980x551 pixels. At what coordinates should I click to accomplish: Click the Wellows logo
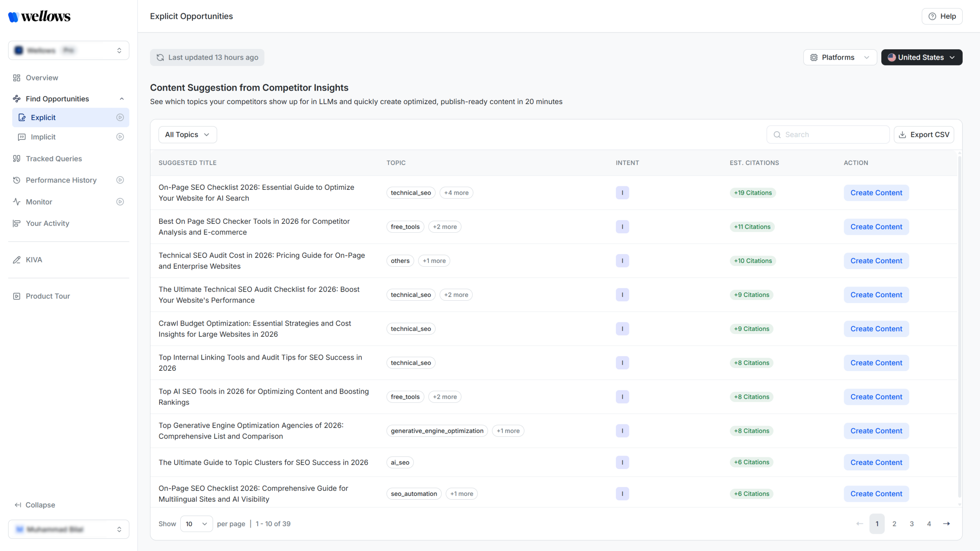coord(39,16)
